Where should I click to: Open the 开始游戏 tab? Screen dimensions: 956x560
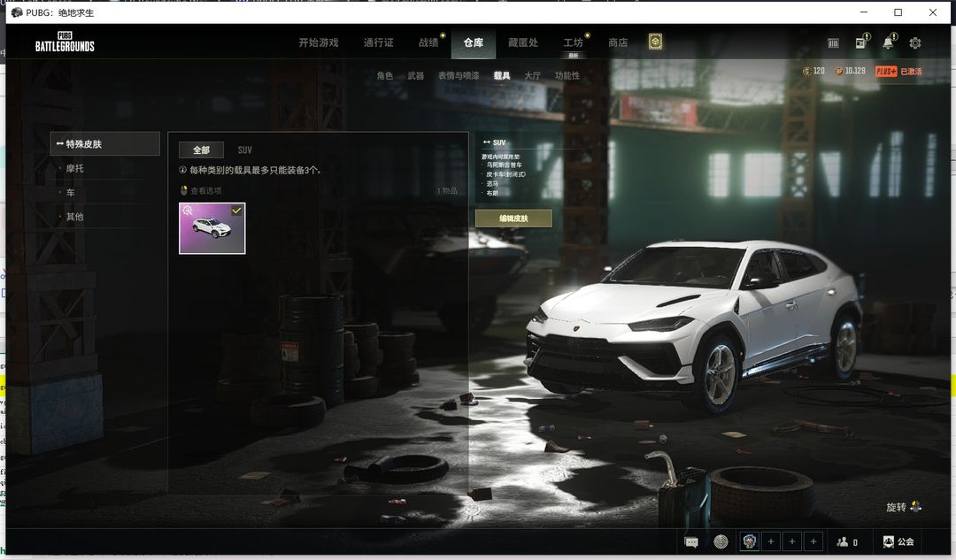coord(319,42)
